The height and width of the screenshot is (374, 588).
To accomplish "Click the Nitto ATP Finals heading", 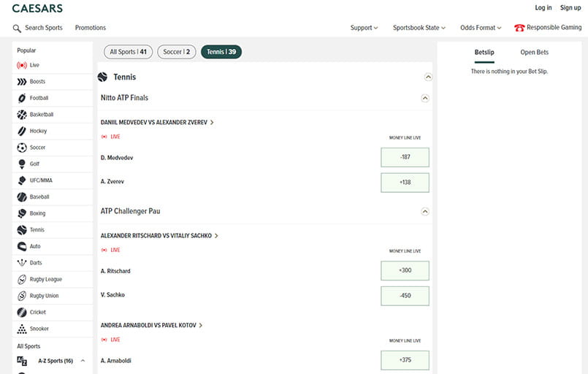I will click(124, 98).
